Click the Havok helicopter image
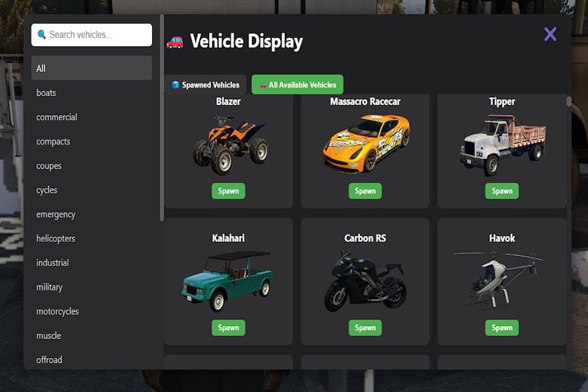588x392 pixels. coord(498,280)
